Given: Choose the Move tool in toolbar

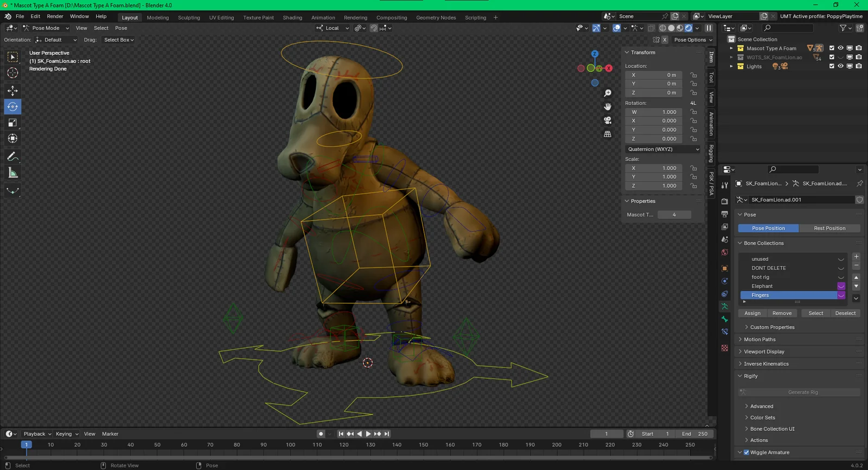Looking at the screenshot, I should coord(12,91).
